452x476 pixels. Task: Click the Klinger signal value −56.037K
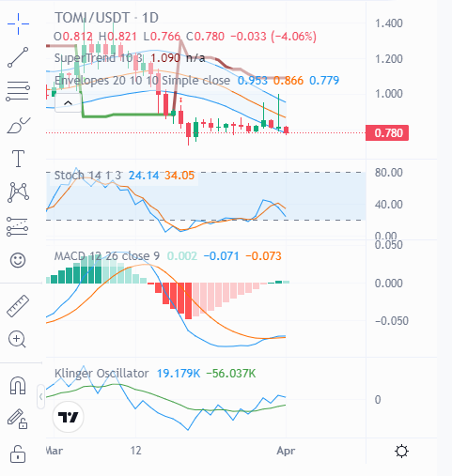[231, 374]
